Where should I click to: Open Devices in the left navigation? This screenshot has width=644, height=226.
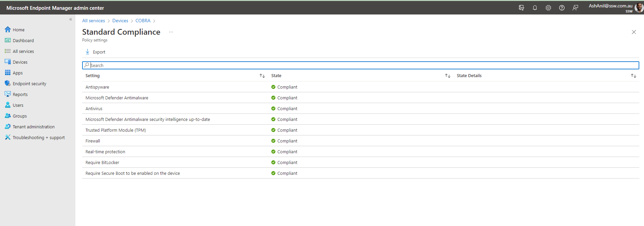pos(20,62)
